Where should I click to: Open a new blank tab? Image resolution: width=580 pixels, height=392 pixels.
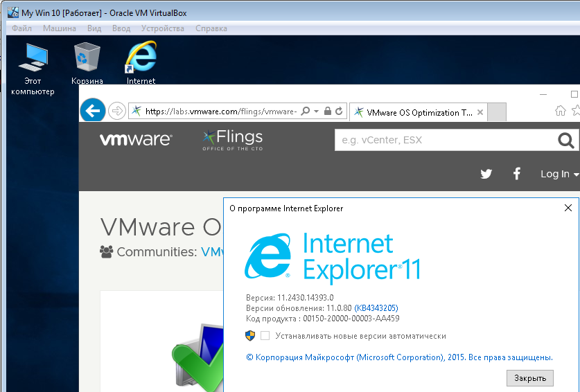(497, 112)
